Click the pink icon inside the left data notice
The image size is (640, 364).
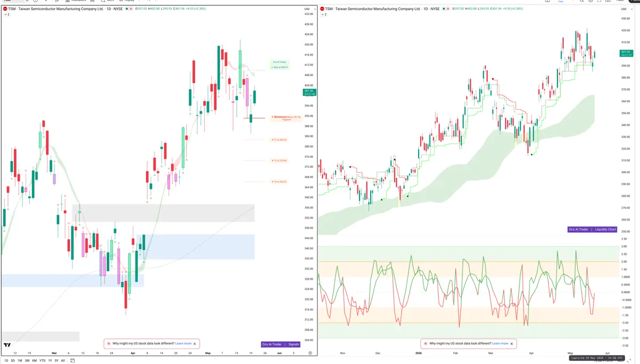tap(109, 344)
